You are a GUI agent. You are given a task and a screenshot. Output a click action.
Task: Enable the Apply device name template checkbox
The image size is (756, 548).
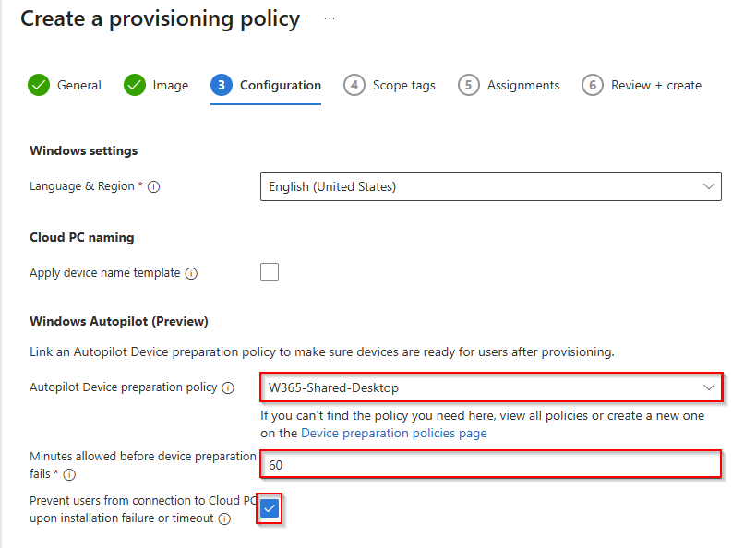270,272
